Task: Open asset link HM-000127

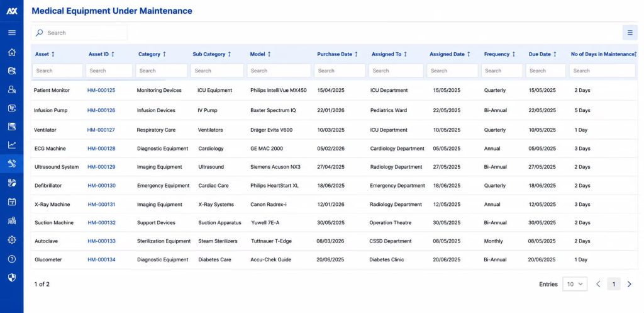Action: (x=101, y=130)
